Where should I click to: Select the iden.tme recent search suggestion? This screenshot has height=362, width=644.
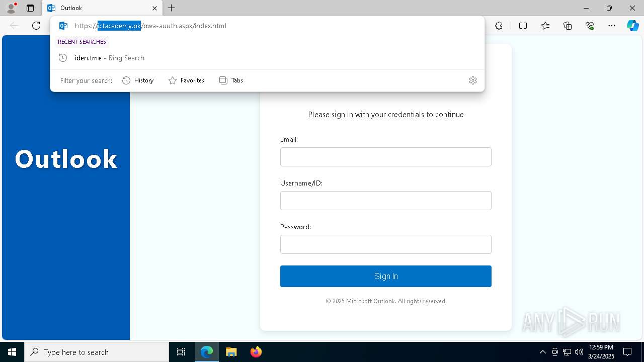pos(267,58)
